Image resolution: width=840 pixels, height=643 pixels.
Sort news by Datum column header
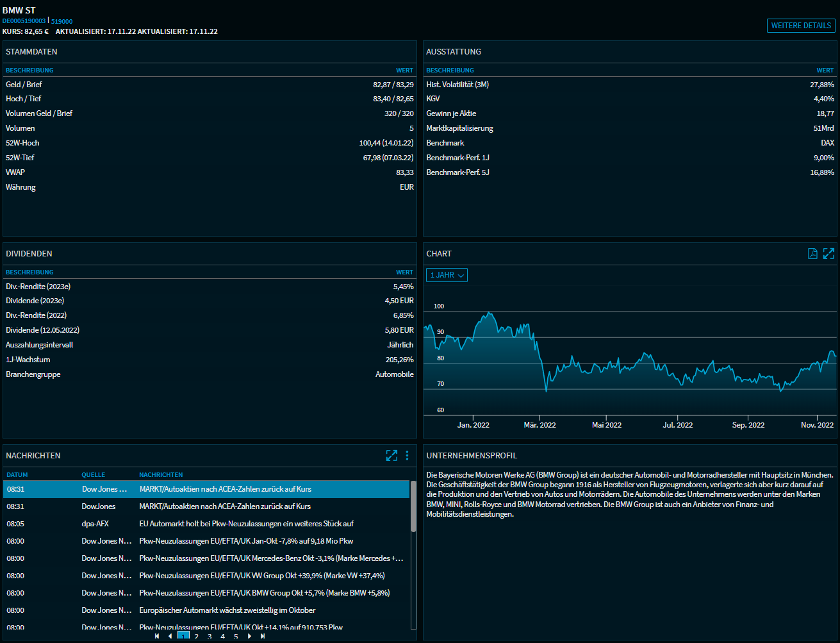[17, 475]
